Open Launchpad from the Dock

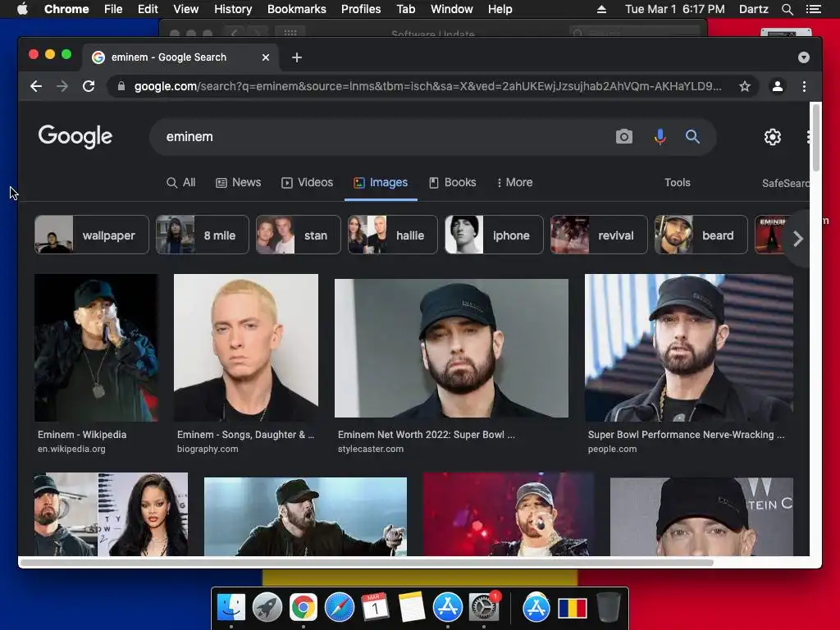[x=267, y=608]
